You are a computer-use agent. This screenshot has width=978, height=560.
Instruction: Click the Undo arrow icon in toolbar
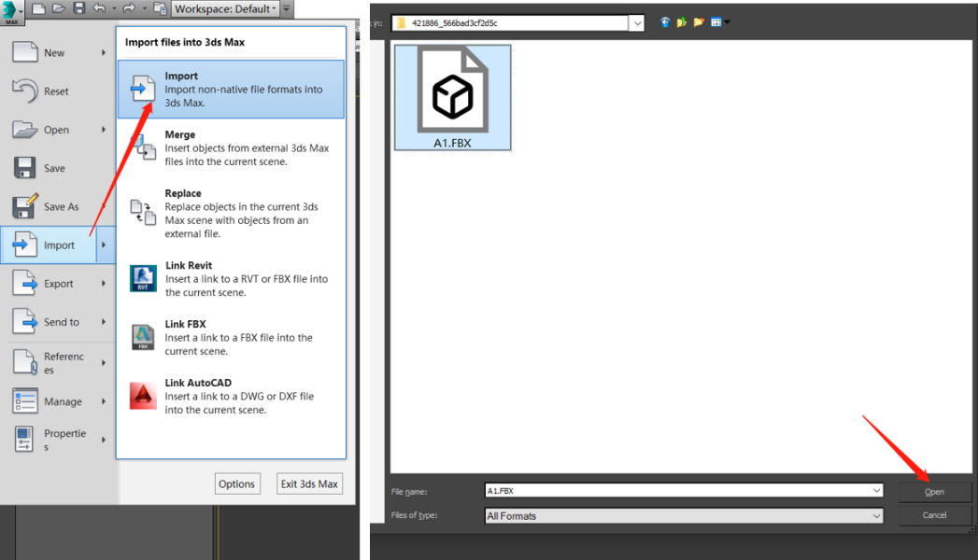coord(99,8)
